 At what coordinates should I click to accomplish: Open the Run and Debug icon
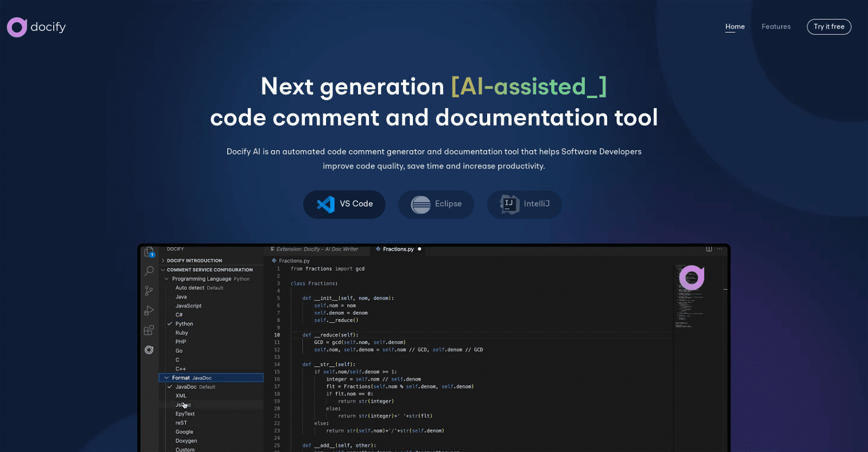pos(149,311)
